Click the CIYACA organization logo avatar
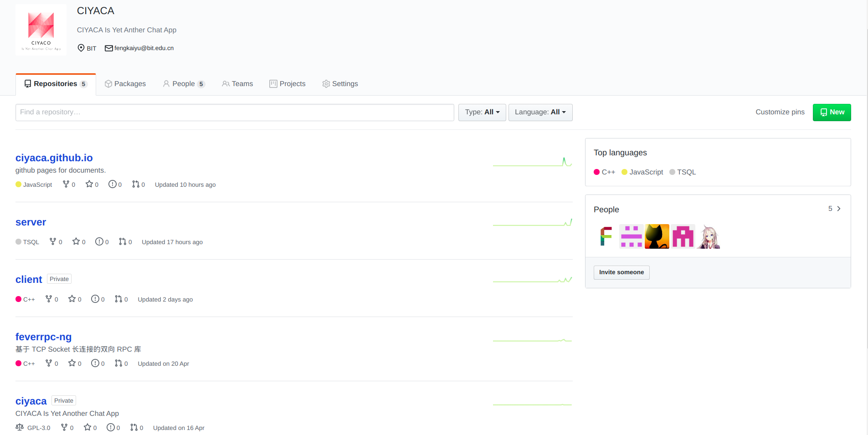Image resolution: width=868 pixels, height=435 pixels. coord(41,30)
